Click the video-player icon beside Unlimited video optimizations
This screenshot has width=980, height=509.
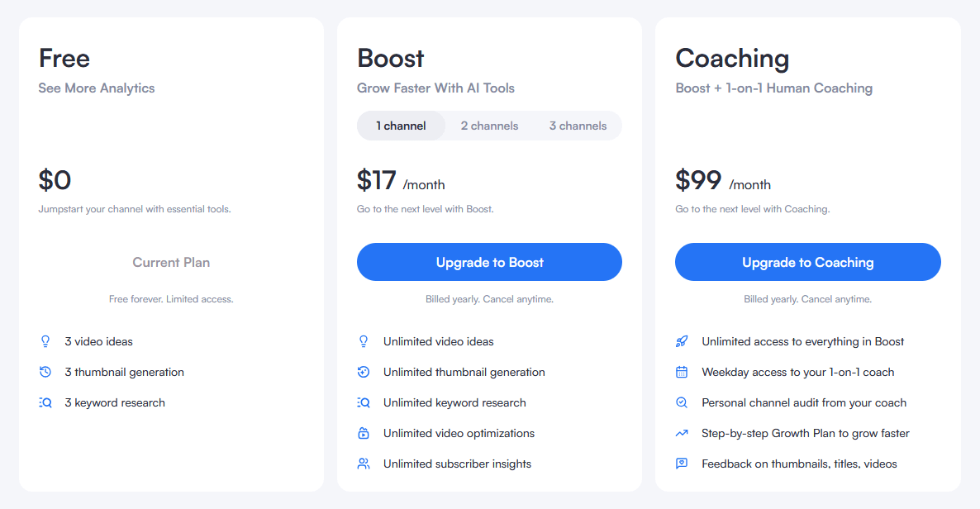(364, 433)
